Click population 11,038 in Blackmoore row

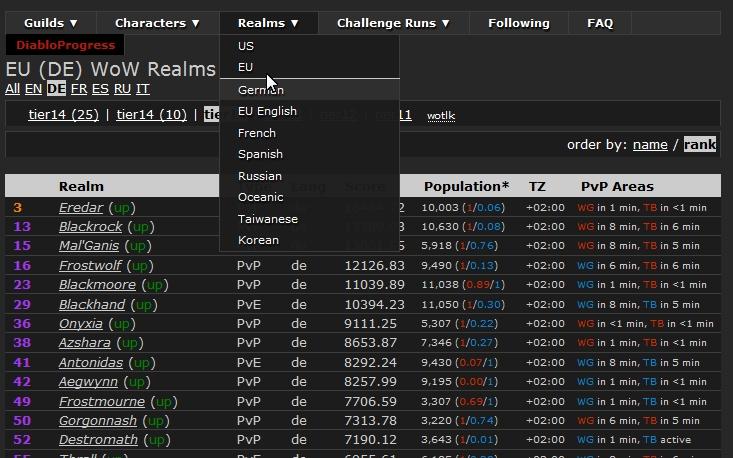pyautogui.click(x=440, y=285)
